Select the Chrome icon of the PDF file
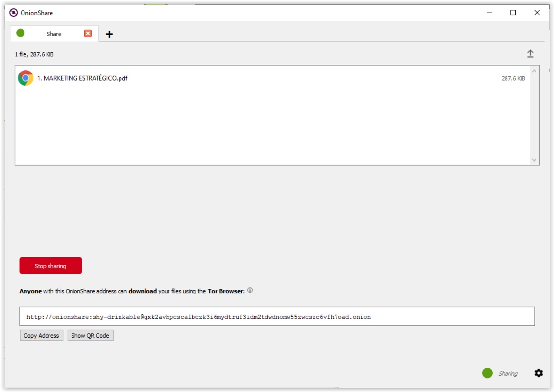 click(25, 78)
